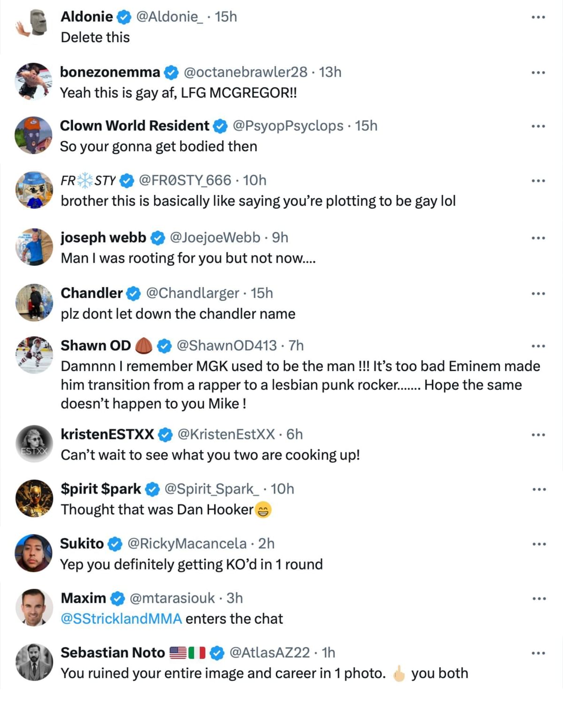Click the @KristenEstXX handle
Screen dimensions: 563x728
point(226,435)
